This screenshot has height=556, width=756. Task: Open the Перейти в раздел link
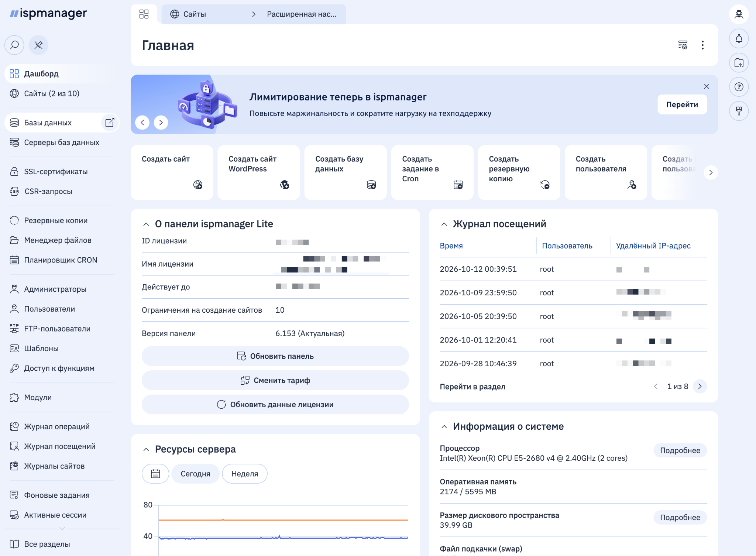click(x=472, y=387)
